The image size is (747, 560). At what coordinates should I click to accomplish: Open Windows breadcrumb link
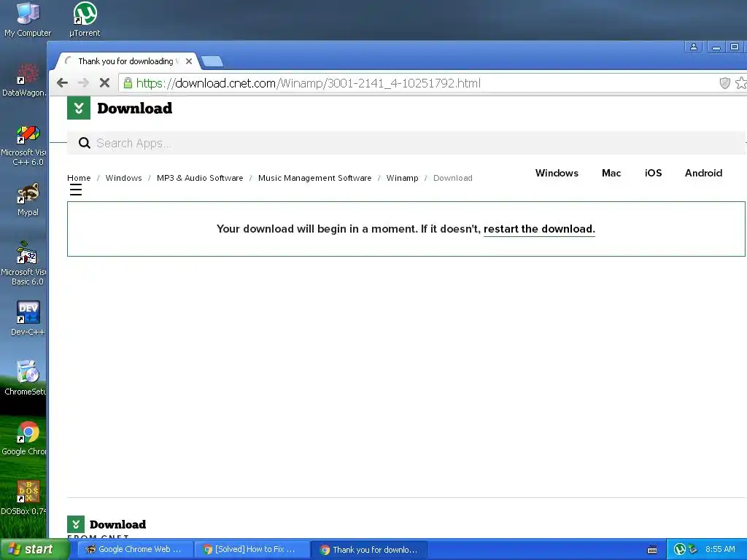point(123,178)
